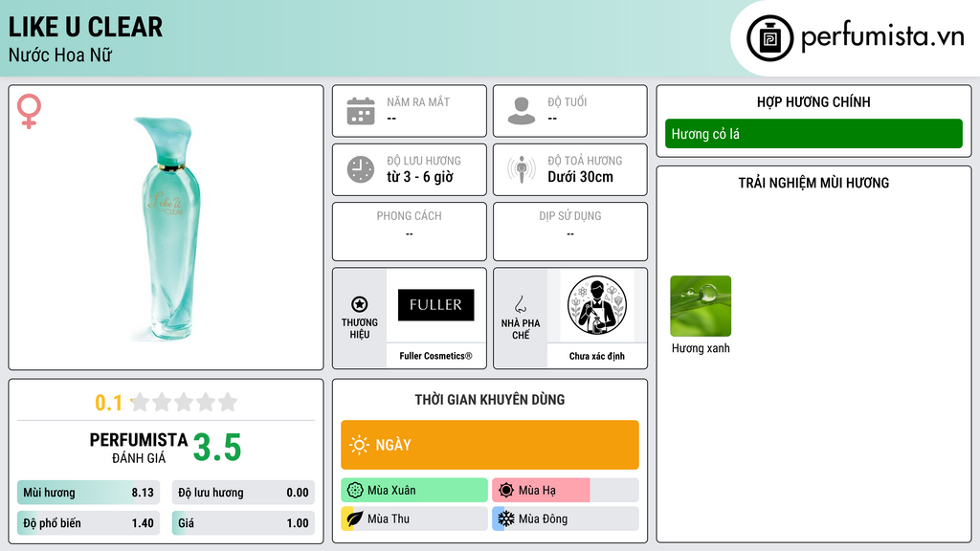Click the Độ phổ biến 1.40 score bar
Screen dimensions: 980x551
pyautogui.click(x=89, y=523)
